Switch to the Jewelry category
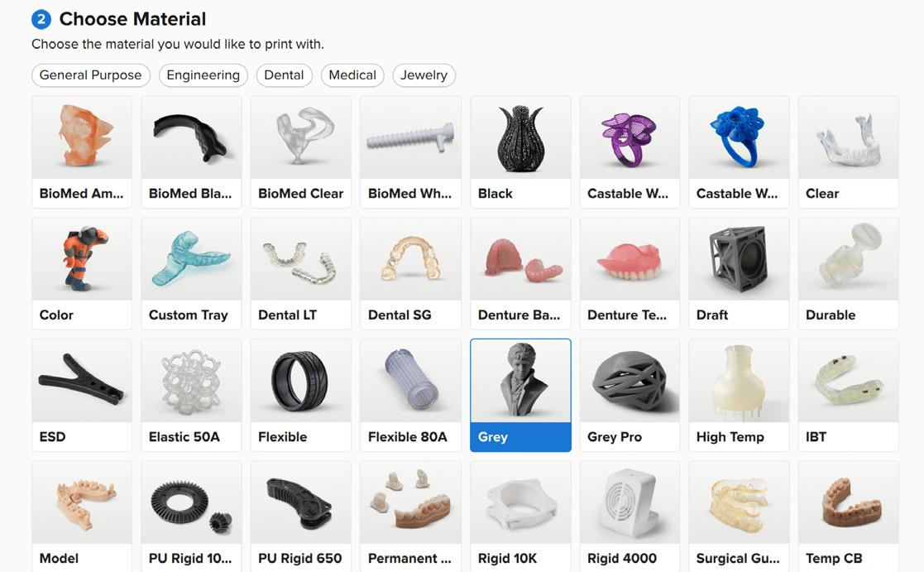 click(x=424, y=75)
